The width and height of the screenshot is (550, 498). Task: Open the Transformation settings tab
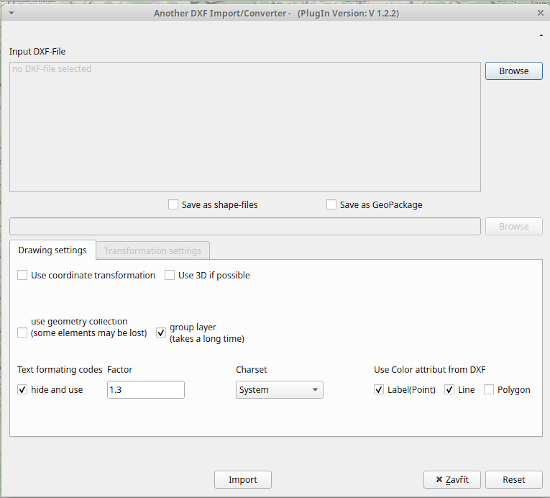pos(153,251)
